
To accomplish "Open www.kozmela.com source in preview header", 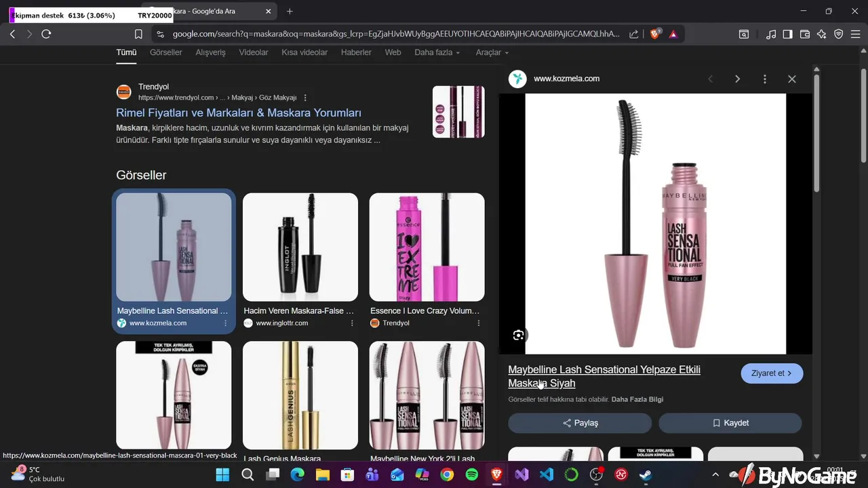I will (x=566, y=79).
